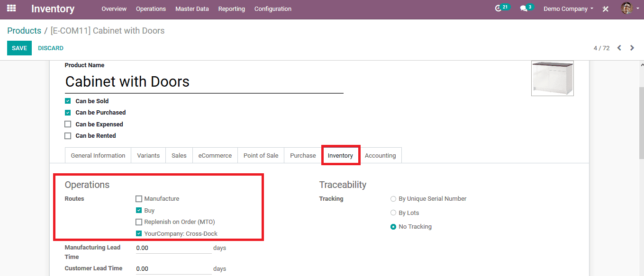
Task: Switch to the Point of Sale tab
Action: point(261,155)
